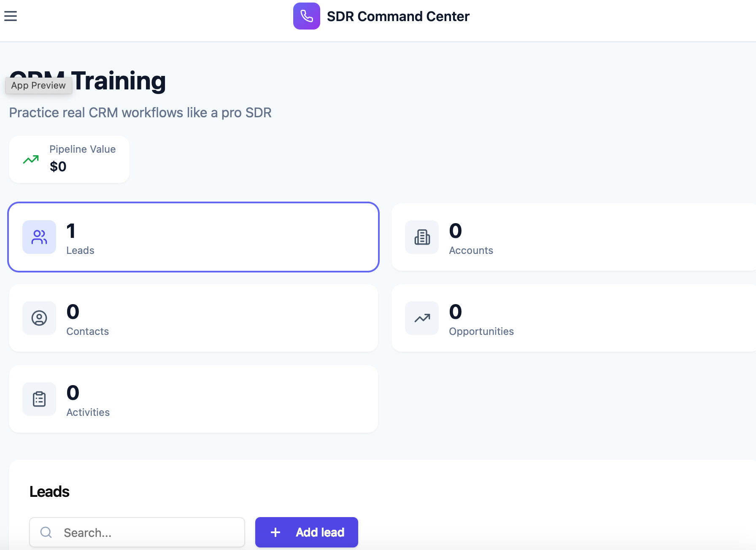Select the Leads summary card
The image size is (756, 550).
[193, 237]
